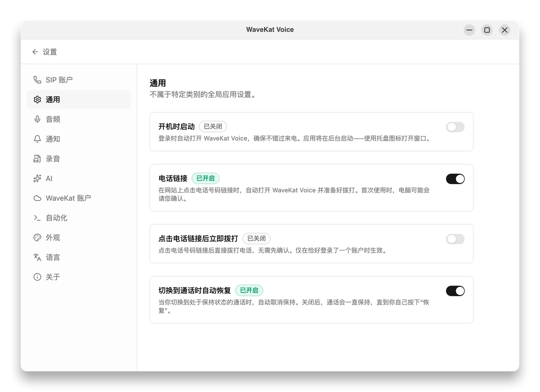The image size is (540, 392).
Task: Click the phone icon for SIP 账户
Action: (x=37, y=80)
